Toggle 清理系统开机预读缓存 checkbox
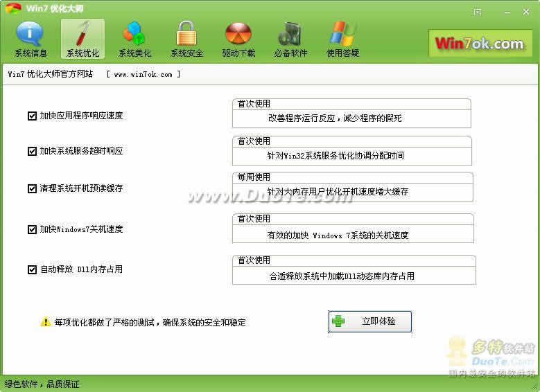This screenshot has height=392, width=540. point(32,188)
